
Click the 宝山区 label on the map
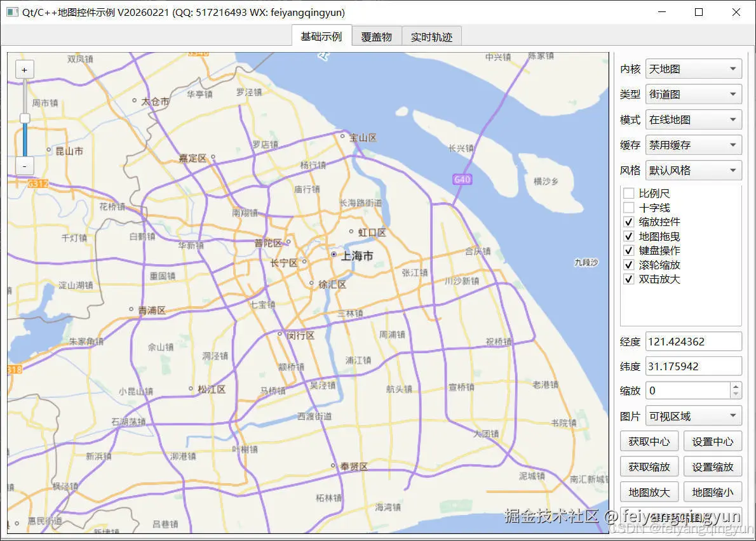[363, 138]
